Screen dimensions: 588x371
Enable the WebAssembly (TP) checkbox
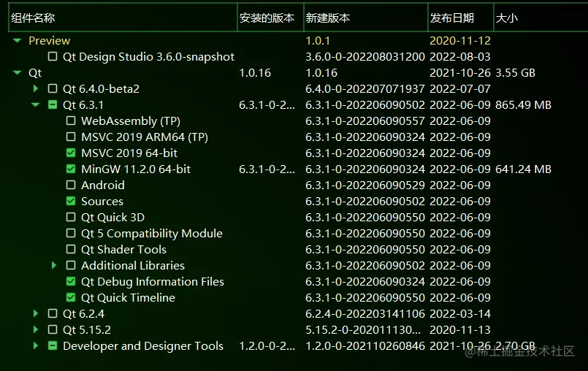(71, 121)
